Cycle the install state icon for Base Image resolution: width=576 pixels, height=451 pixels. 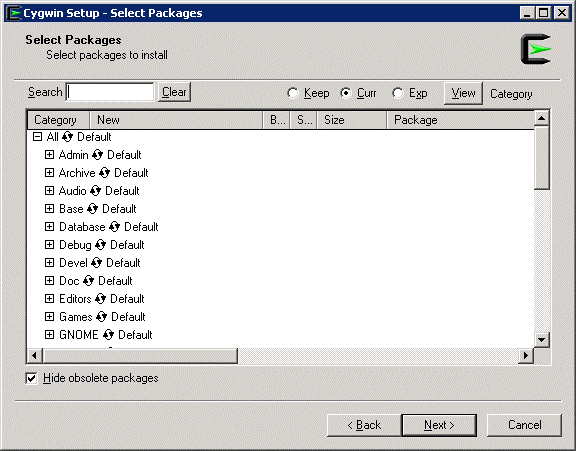pos(93,209)
